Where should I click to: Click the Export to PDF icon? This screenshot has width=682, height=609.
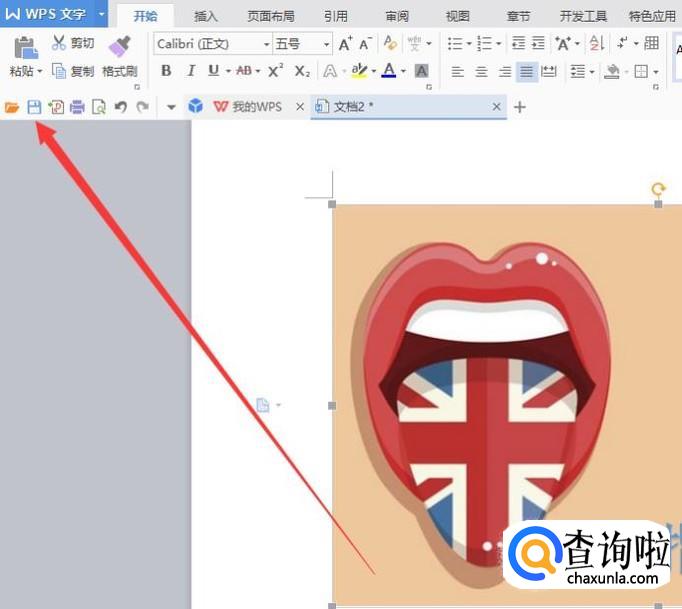[x=56, y=107]
